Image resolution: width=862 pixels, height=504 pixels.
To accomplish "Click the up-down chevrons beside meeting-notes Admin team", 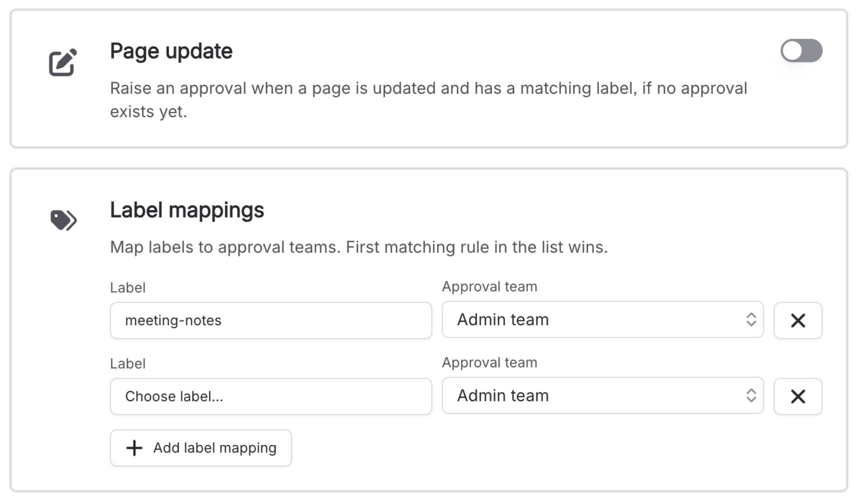I will (x=751, y=320).
